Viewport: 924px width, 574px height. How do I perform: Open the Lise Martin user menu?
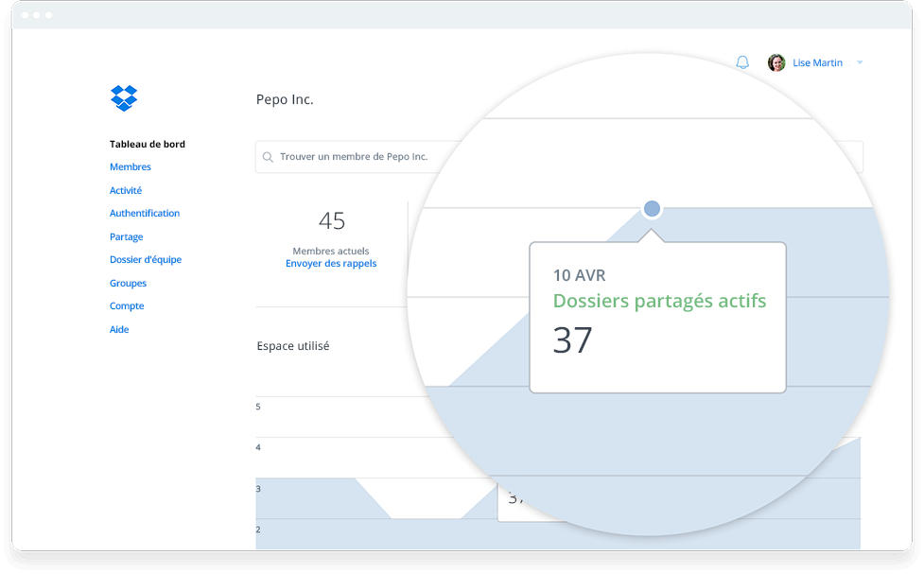click(x=817, y=62)
